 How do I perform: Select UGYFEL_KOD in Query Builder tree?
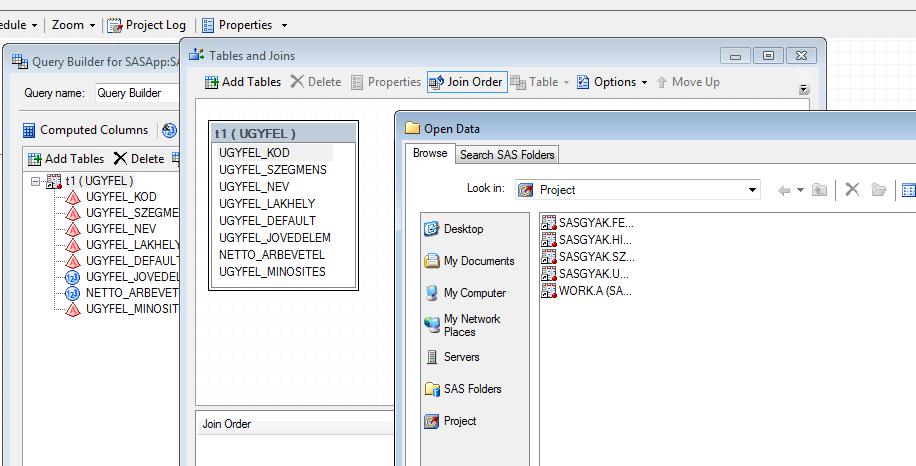click(x=121, y=197)
